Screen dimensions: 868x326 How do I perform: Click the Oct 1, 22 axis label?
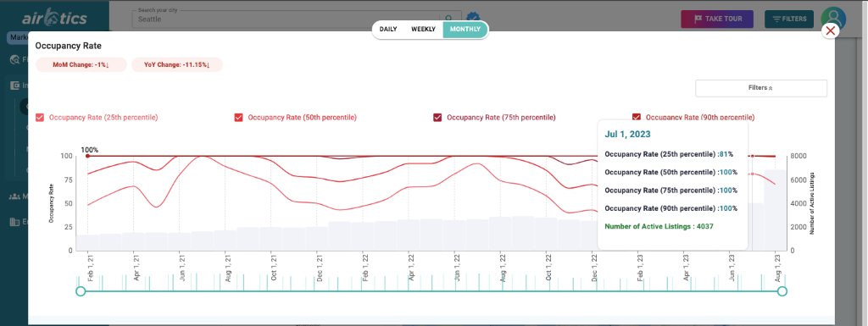coord(548,267)
